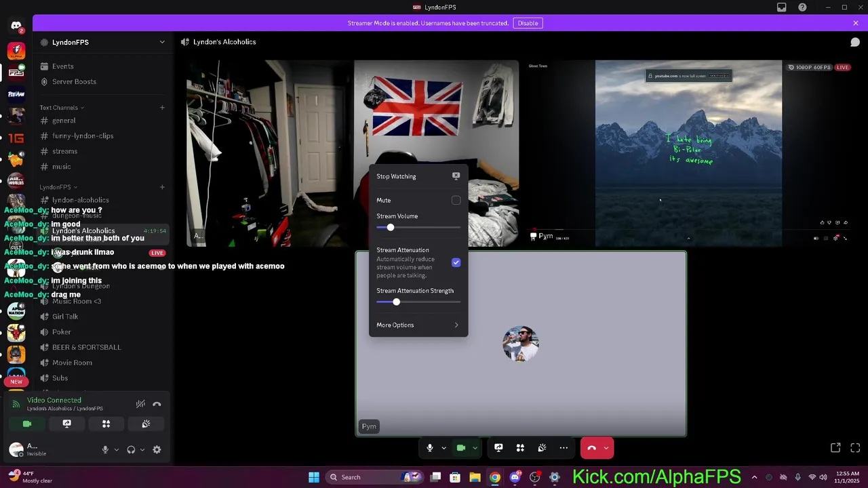Create channel in LyndonFPS category
Screen dimensions: 868x488
[x=162, y=187]
